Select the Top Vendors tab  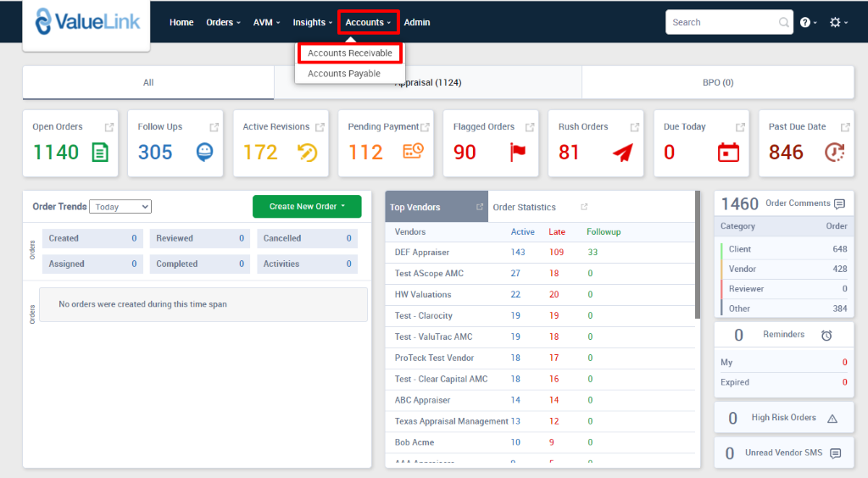pos(437,206)
